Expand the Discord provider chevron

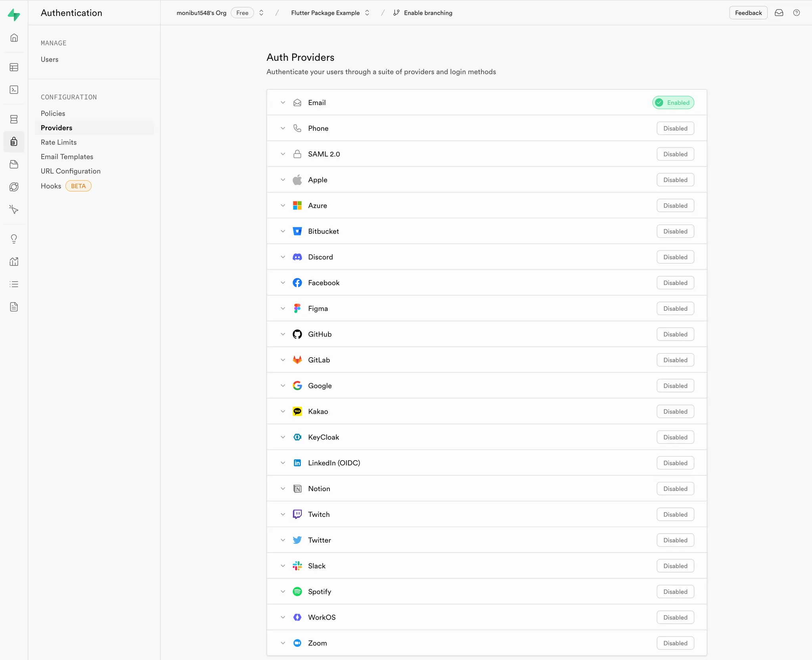pos(283,257)
